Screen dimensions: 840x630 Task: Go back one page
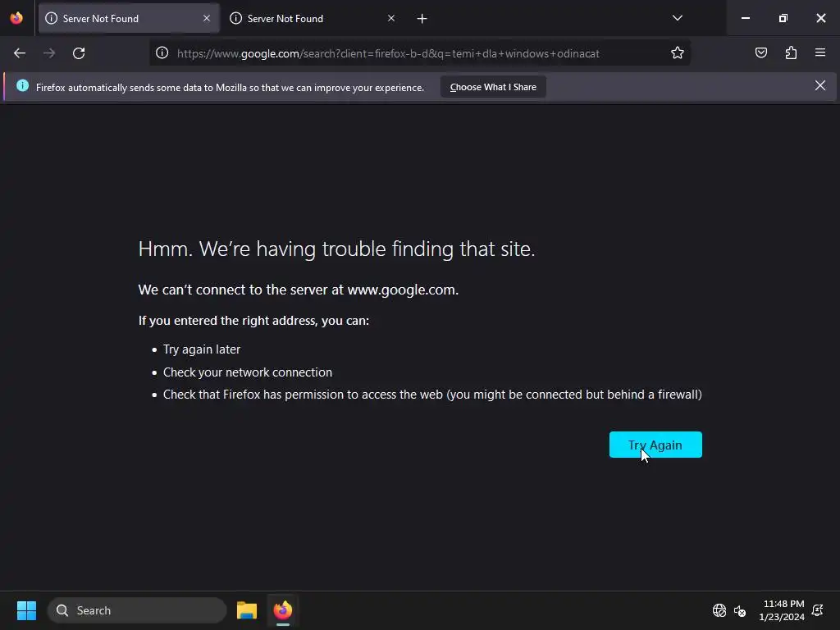pyautogui.click(x=20, y=53)
